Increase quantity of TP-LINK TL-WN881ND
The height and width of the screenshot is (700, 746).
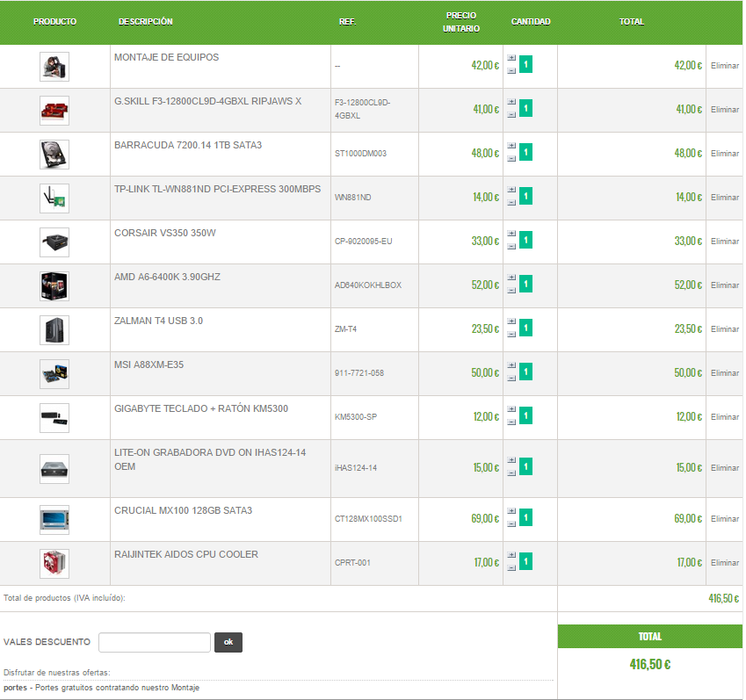[511, 190]
